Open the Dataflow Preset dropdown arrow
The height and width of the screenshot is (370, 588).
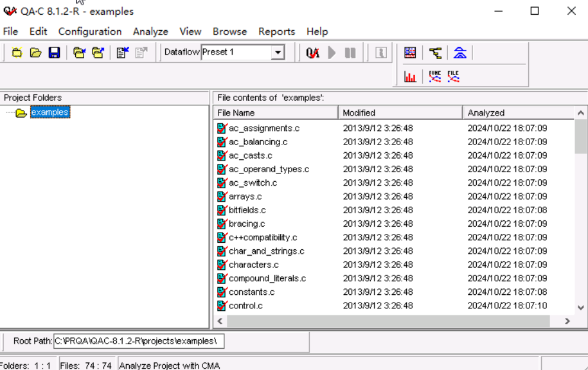[x=278, y=53]
